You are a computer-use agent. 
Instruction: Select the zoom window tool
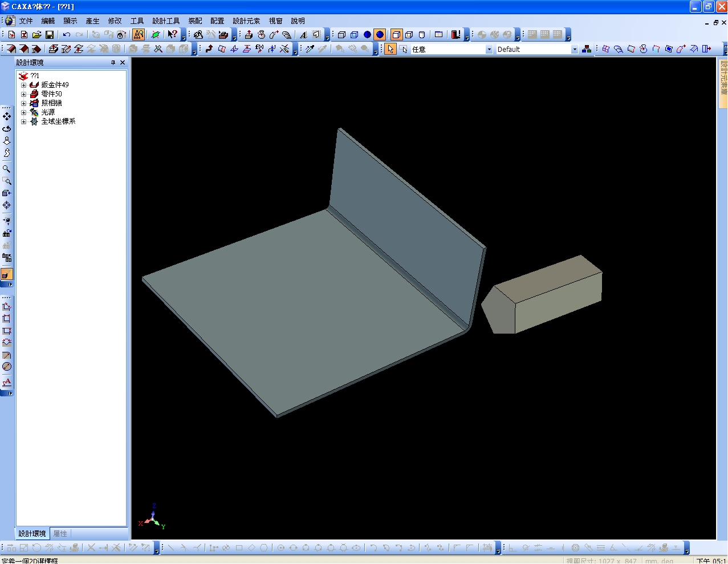pos(7,181)
